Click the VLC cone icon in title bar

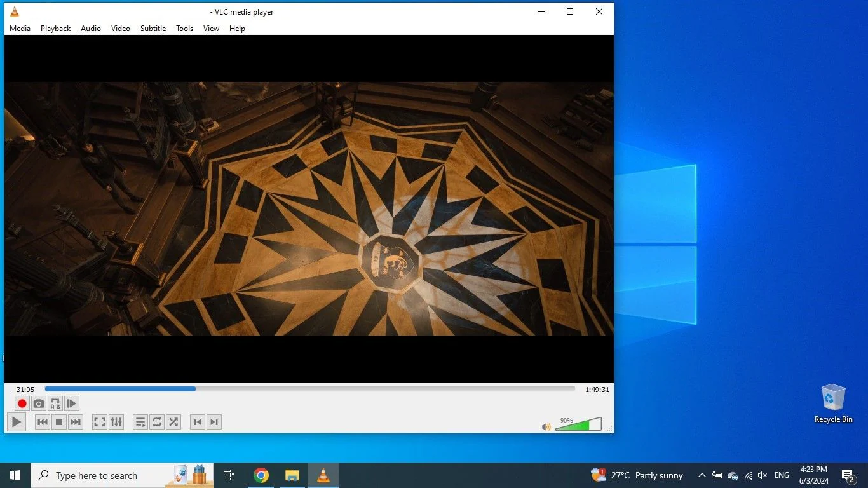[x=15, y=11]
